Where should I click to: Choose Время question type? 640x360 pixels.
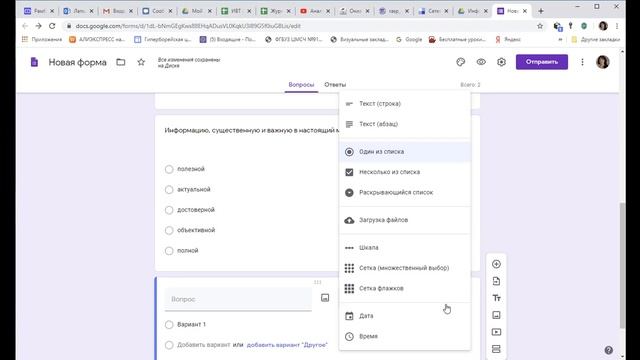click(x=404, y=336)
